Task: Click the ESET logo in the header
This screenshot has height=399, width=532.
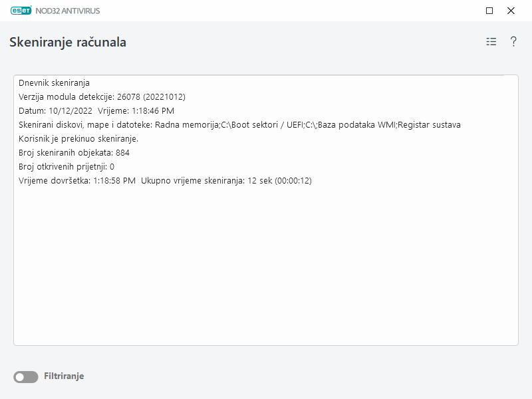Action: (22, 11)
